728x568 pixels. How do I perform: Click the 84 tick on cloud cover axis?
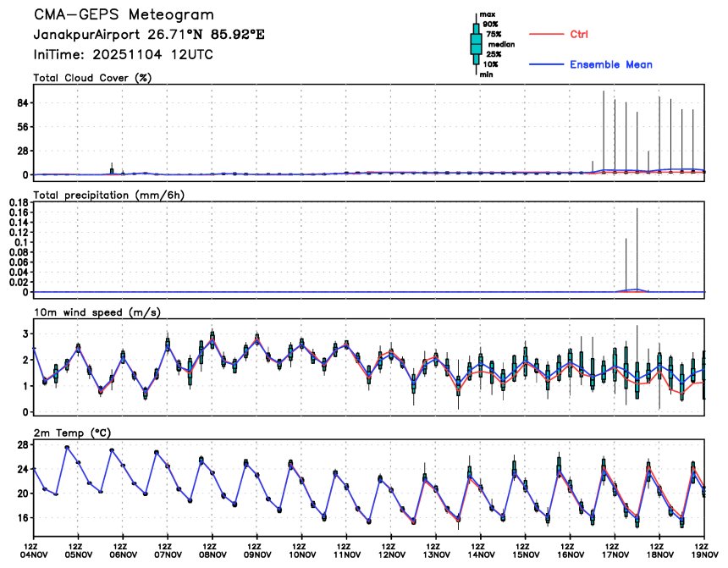pos(22,103)
